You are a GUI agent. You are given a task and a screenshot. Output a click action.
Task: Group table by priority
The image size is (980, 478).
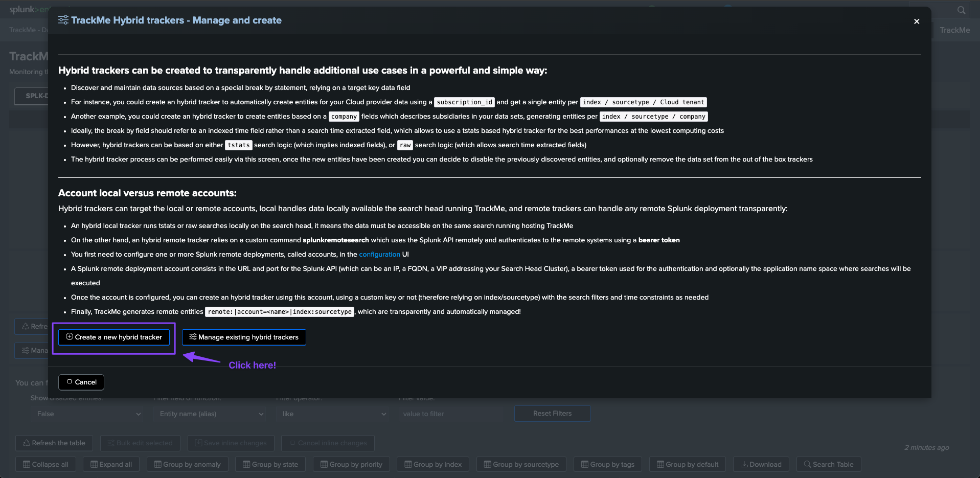[x=351, y=465]
